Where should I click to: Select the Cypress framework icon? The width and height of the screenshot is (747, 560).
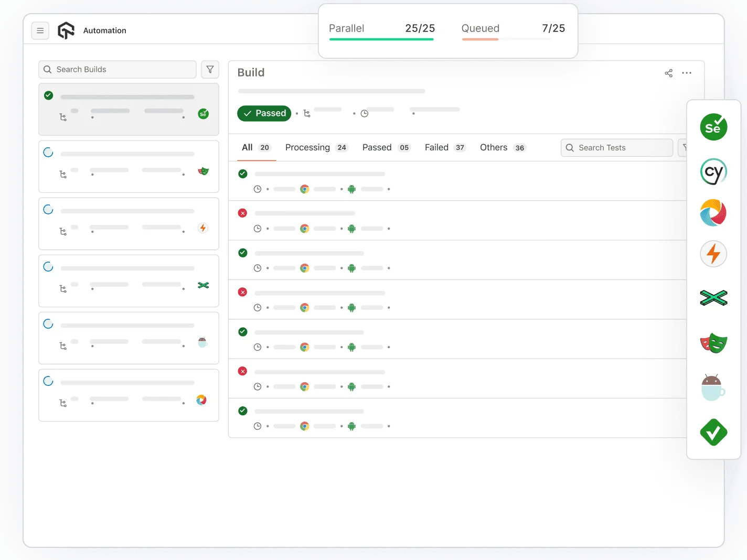pyautogui.click(x=713, y=171)
